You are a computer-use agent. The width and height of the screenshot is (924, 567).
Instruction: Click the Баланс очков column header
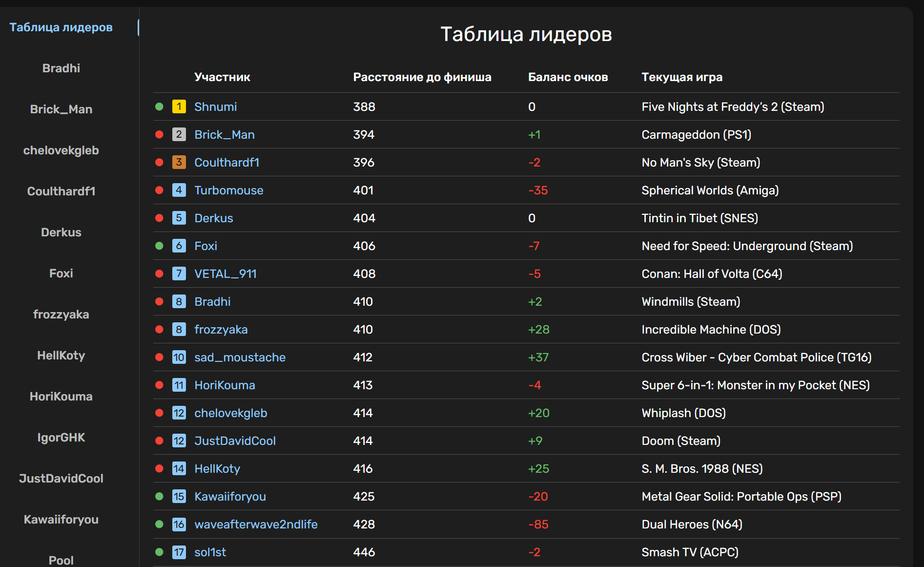(568, 77)
